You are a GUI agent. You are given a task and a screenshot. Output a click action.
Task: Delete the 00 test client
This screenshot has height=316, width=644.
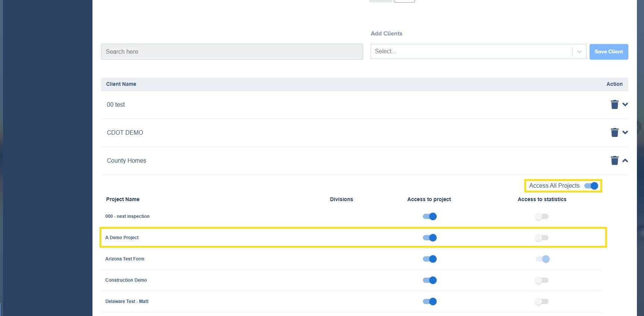614,104
